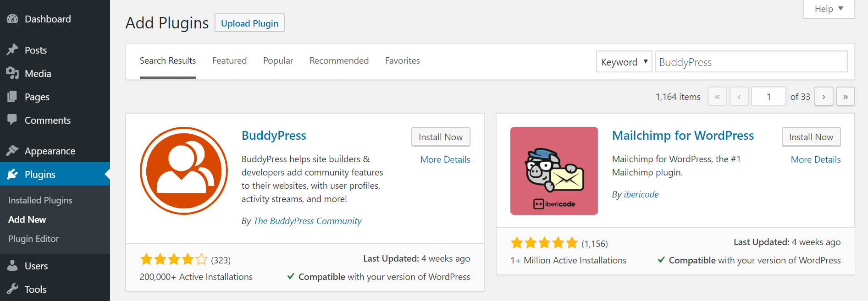868x301 pixels.
Task: Open Plugins menu item
Action: (55, 174)
